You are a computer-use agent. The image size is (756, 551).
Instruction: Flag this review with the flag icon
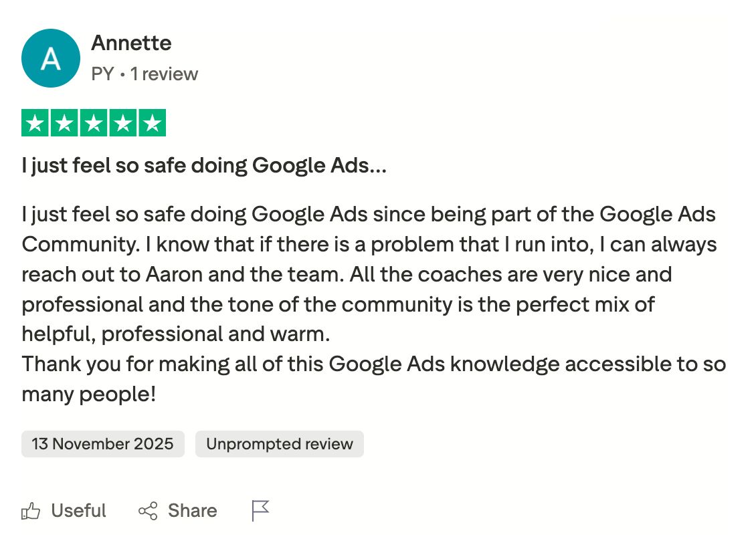(x=260, y=511)
